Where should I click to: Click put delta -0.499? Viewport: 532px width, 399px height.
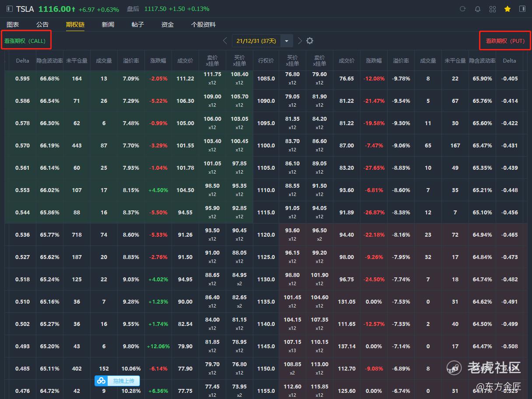[x=510, y=324]
